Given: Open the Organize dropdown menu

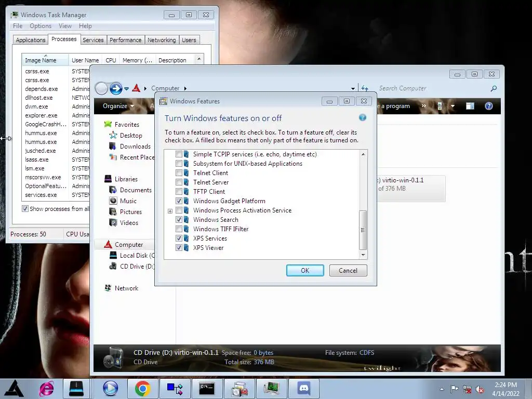Looking at the screenshot, I should [x=118, y=106].
